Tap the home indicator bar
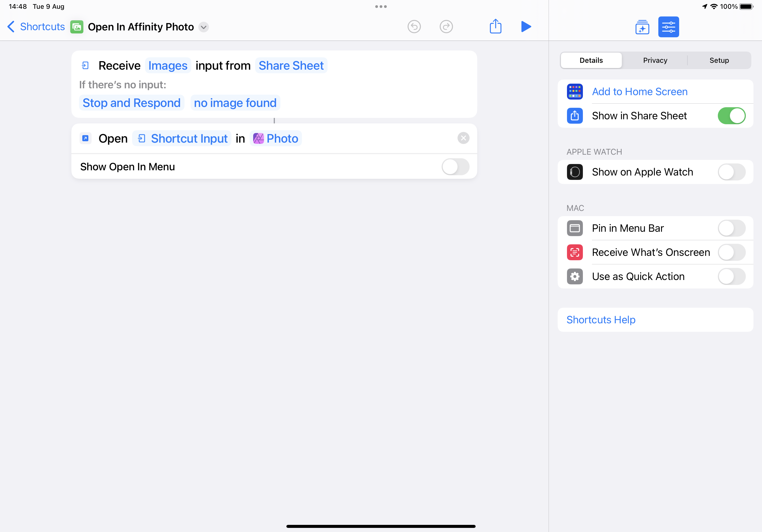The image size is (762, 532). (x=381, y=526)
